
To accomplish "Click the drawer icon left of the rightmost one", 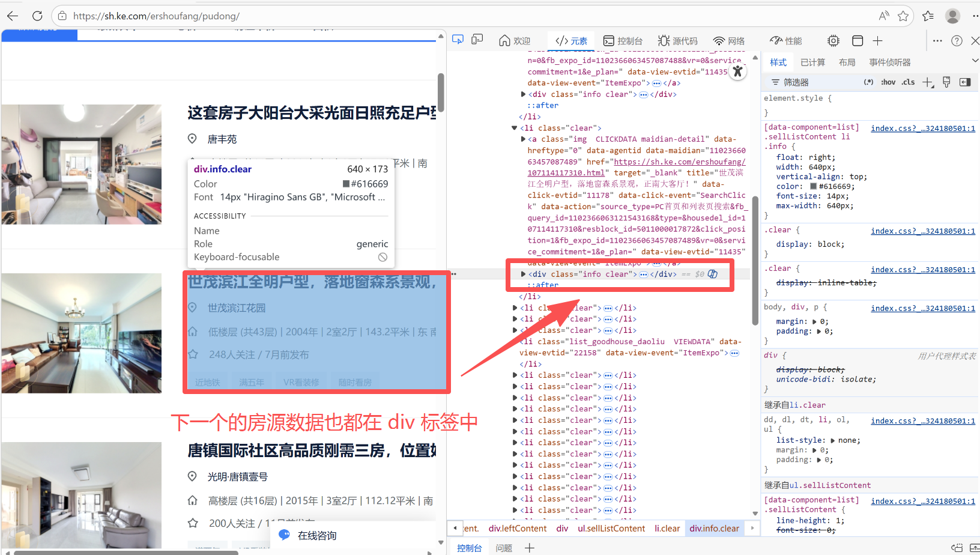I will click(x=957, y=548).
